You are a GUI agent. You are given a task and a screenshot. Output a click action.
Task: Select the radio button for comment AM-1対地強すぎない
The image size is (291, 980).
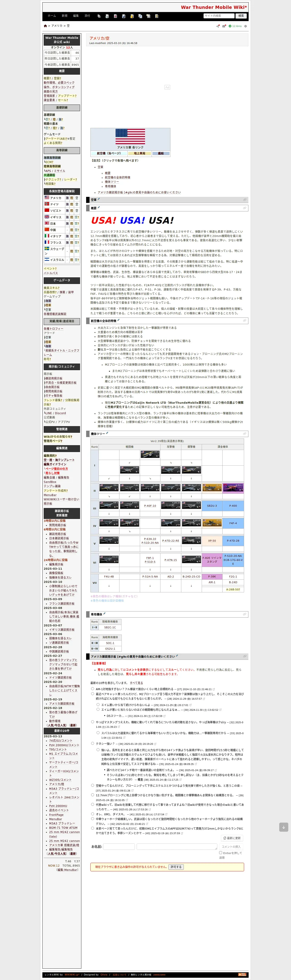(x=92, y=689)
